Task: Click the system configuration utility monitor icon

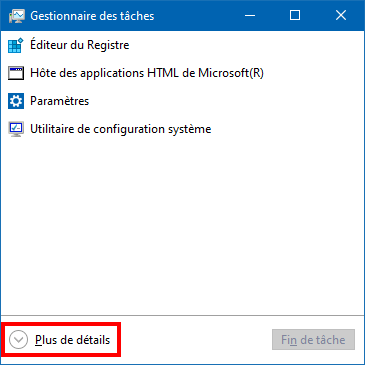Action: pos(16,129)
